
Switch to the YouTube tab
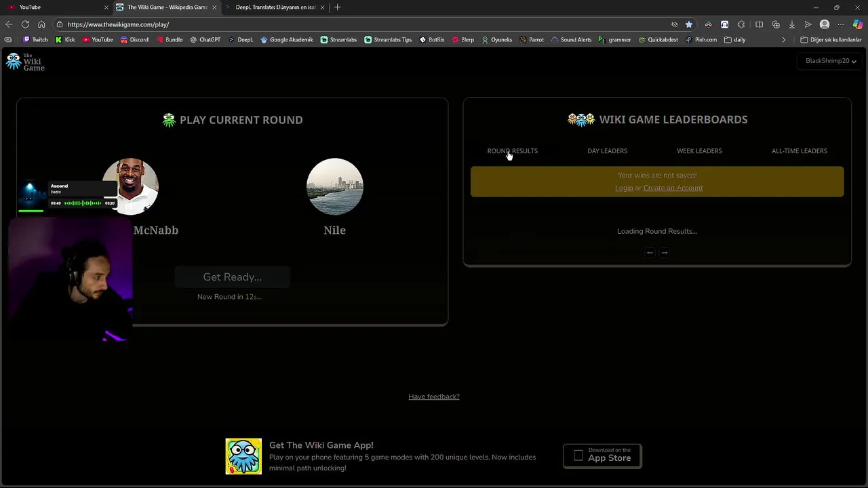(56, 7)
